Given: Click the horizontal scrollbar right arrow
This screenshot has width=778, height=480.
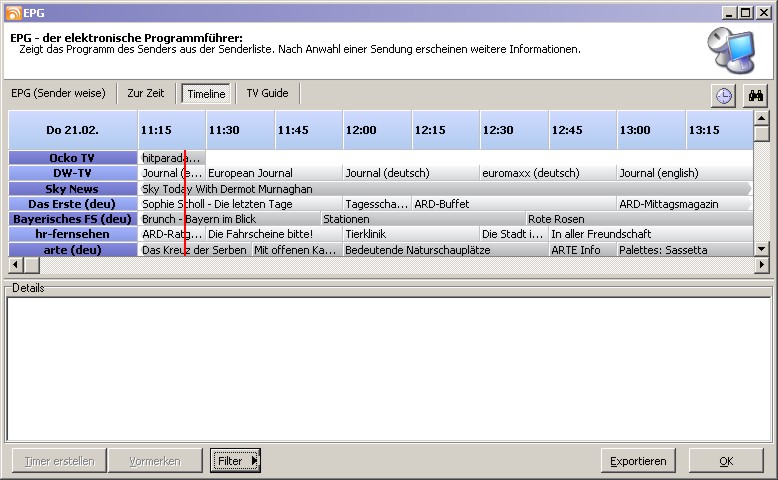Looking at the screenshot, I should pyautogui.click(x=761, y=265).
